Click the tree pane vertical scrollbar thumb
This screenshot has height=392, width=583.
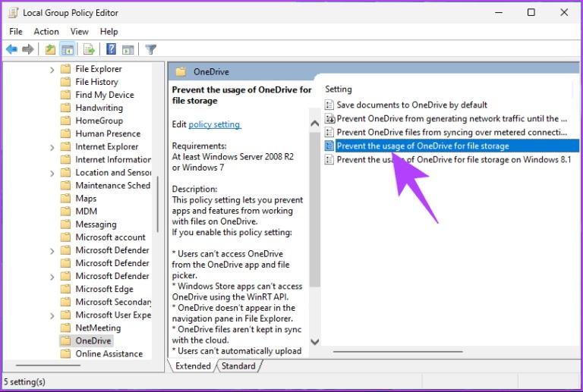(158, 204)
